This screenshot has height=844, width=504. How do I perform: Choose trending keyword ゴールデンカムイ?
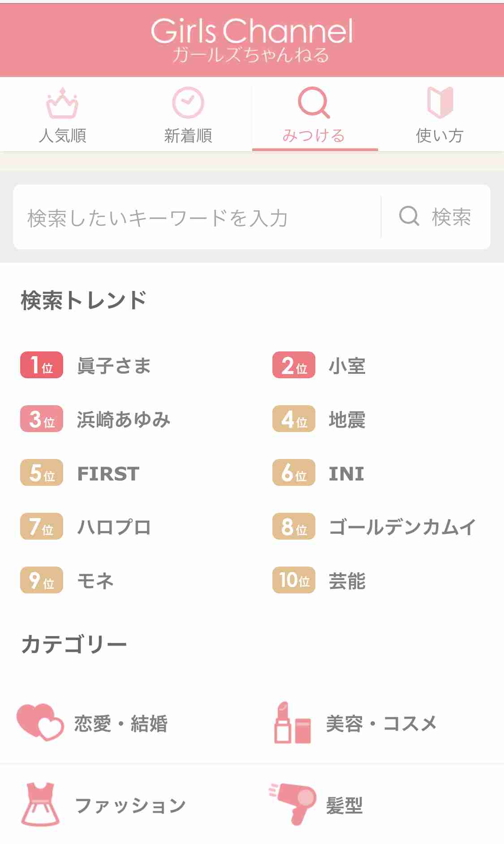[402, 527]
